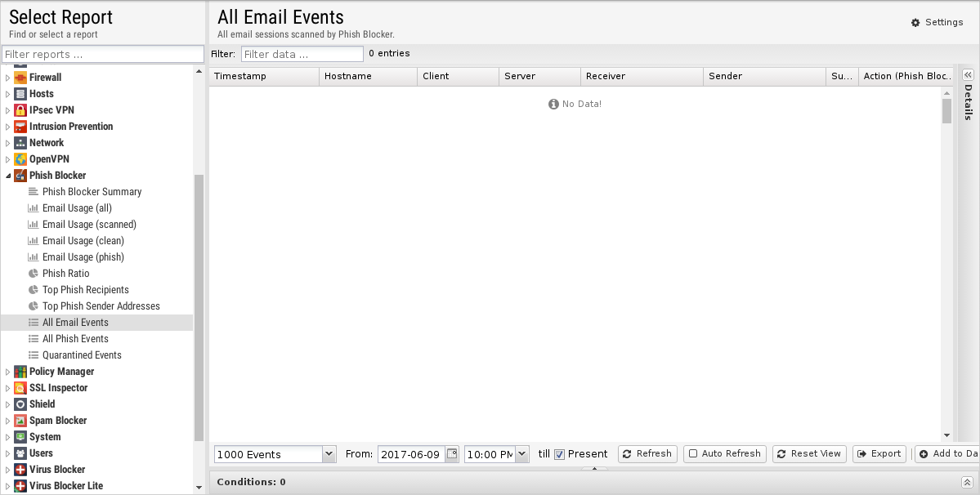Click the Reset View button
Screen dimensions: 980x495
point(809,454)
